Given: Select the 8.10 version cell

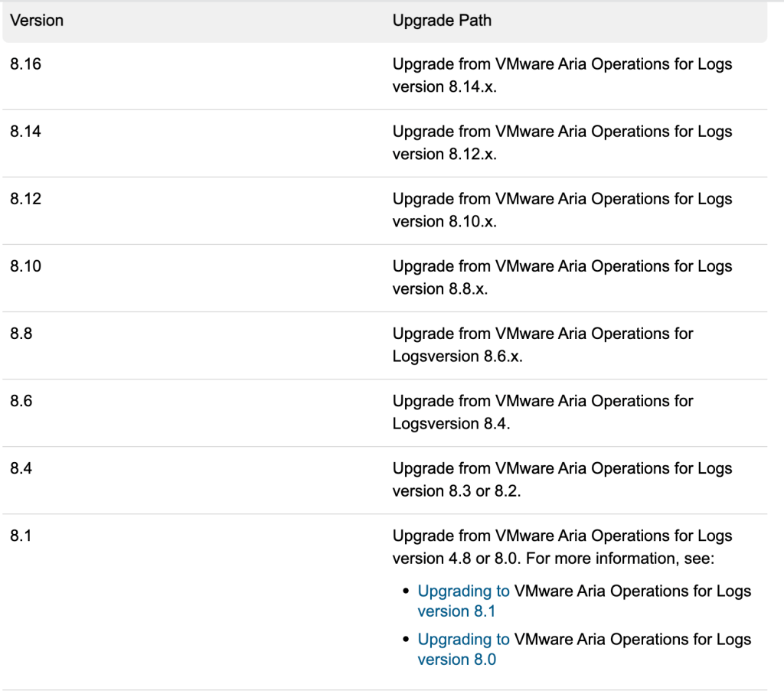Looking at the screenshot, I should click(25, 266).
